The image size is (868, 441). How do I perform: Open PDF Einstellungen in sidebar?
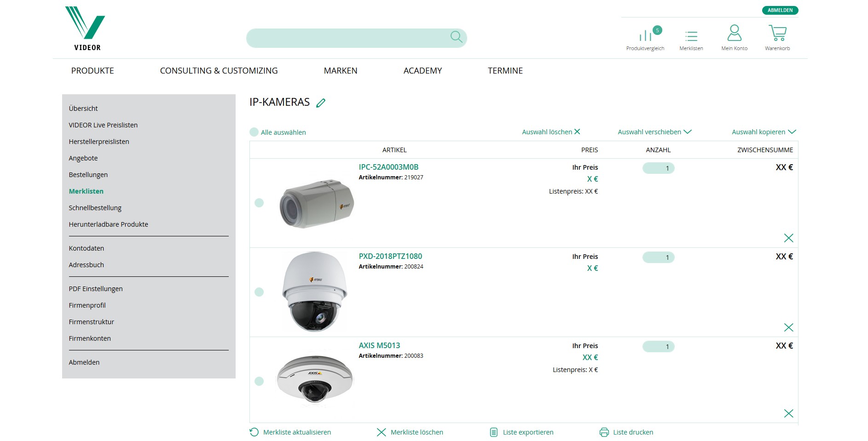[96, 289]
